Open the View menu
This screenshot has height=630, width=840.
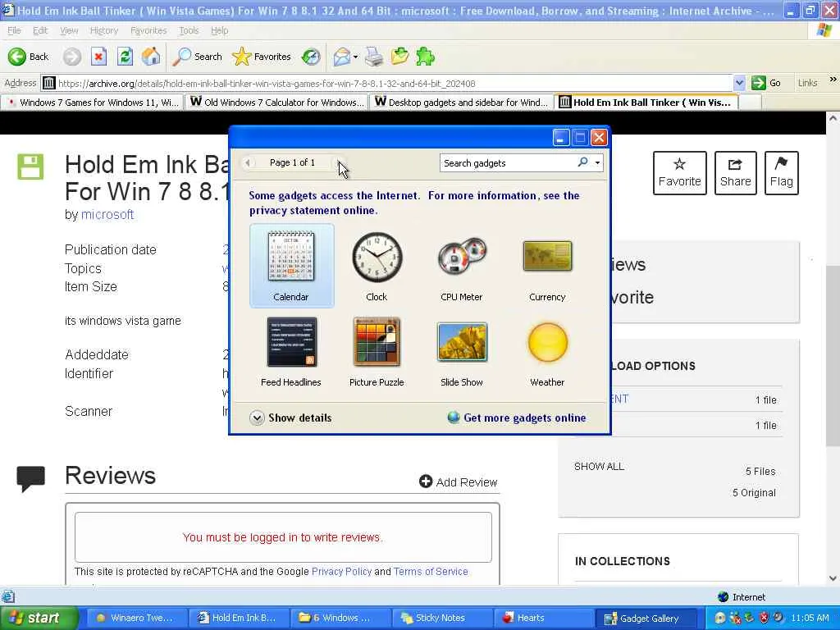pos(69,30)
